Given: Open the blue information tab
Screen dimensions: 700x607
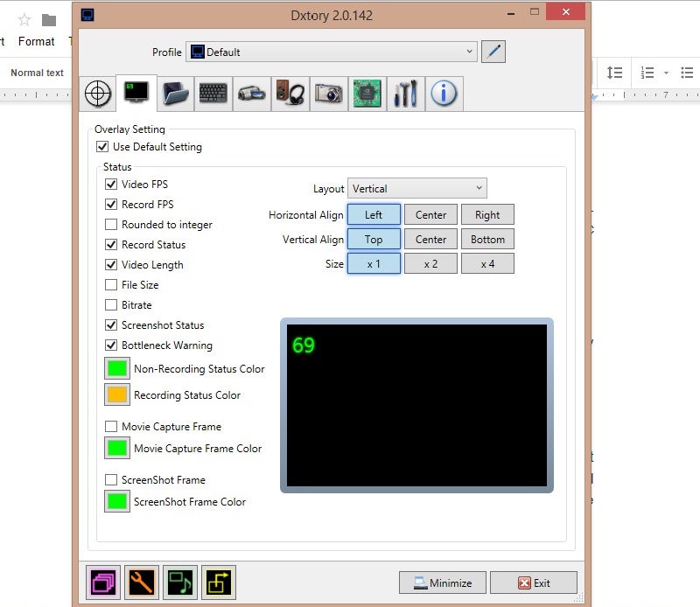Looking at the screenshot, I should click(x=444, y=94).
